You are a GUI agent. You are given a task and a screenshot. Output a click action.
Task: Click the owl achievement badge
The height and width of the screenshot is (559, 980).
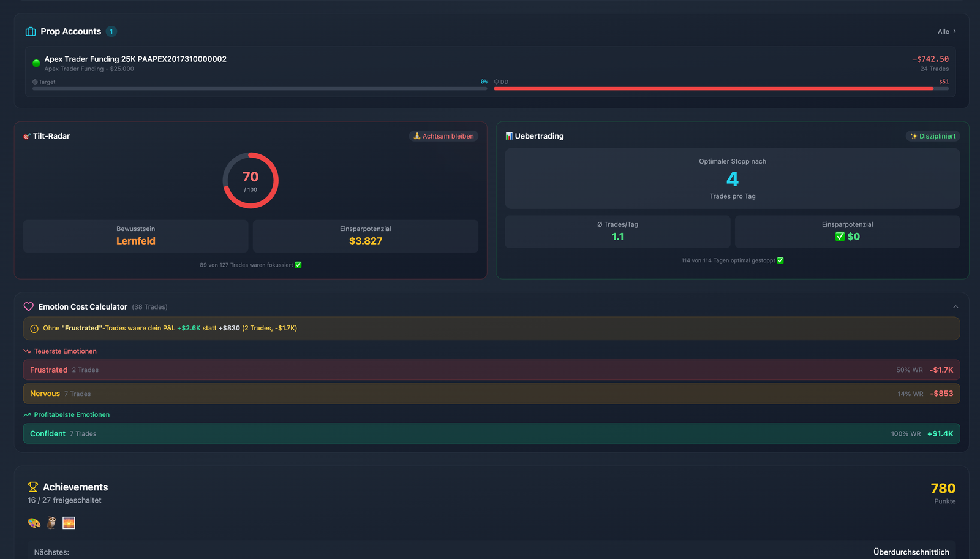(x=52, y=523)
